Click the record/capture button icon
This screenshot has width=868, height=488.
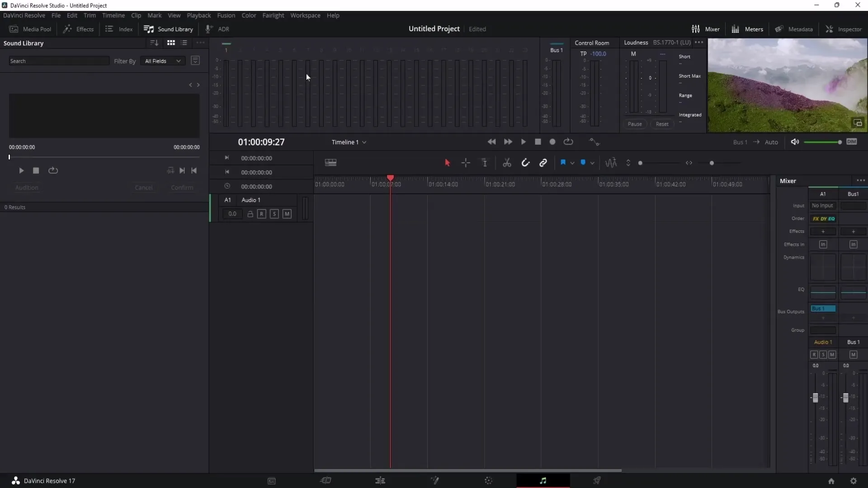pyautogui.click(x=552, y=142)
